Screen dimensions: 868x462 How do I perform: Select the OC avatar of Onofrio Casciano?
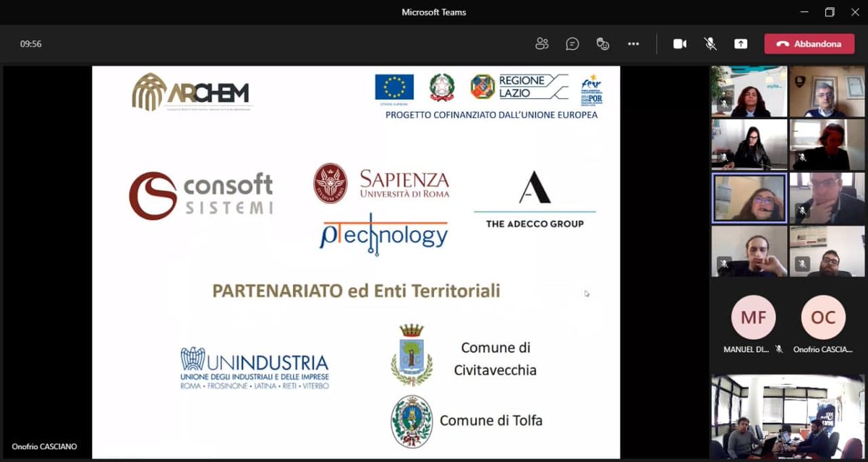(823, 317)
